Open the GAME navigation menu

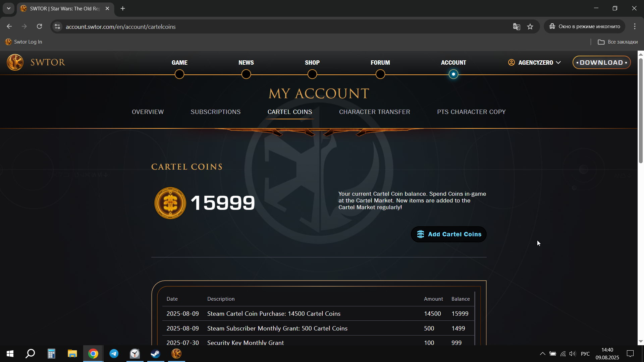(x=179, y=63)
